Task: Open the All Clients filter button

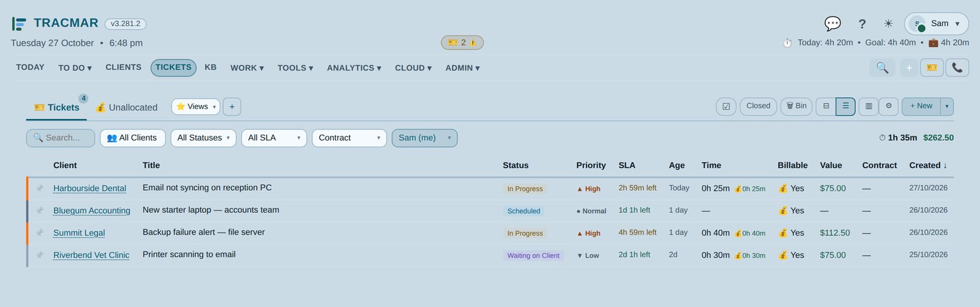Action: [x=132, y=138]
